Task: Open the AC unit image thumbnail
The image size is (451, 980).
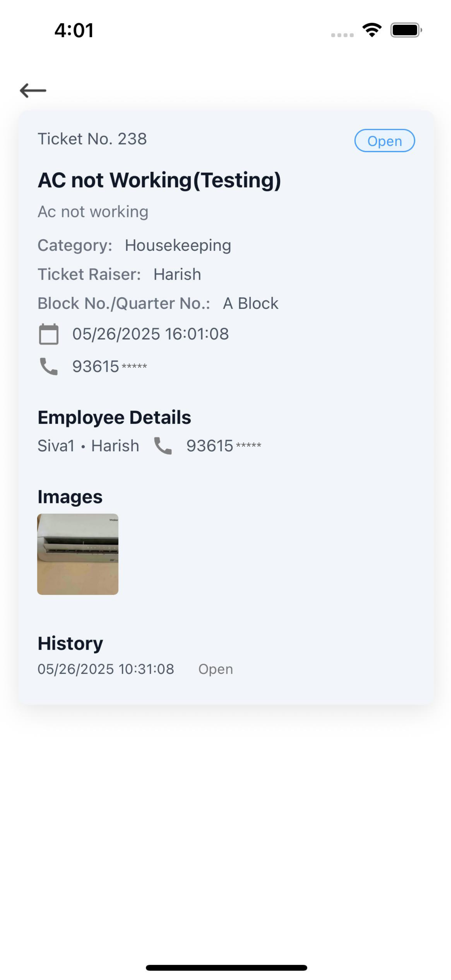Action: [x=78, y=554]
